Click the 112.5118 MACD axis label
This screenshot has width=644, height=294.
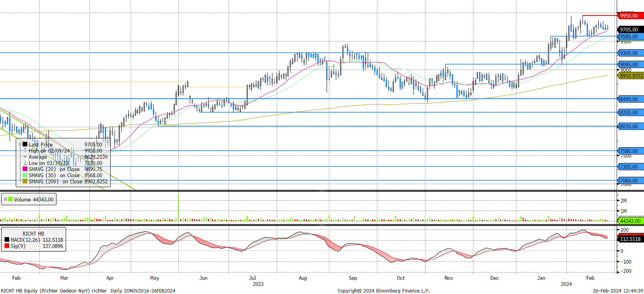[x=631, y=239]
